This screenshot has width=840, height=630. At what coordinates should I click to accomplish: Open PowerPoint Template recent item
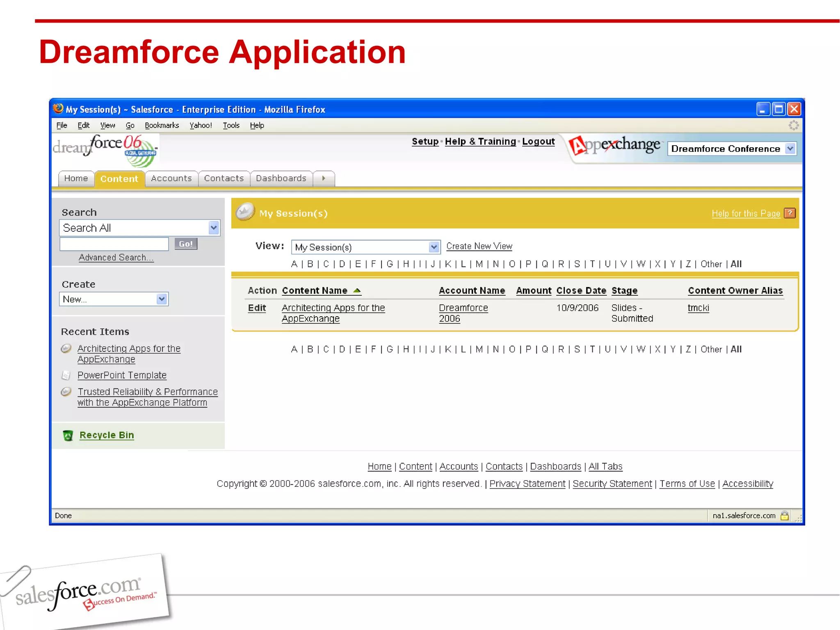click(122, 375)
